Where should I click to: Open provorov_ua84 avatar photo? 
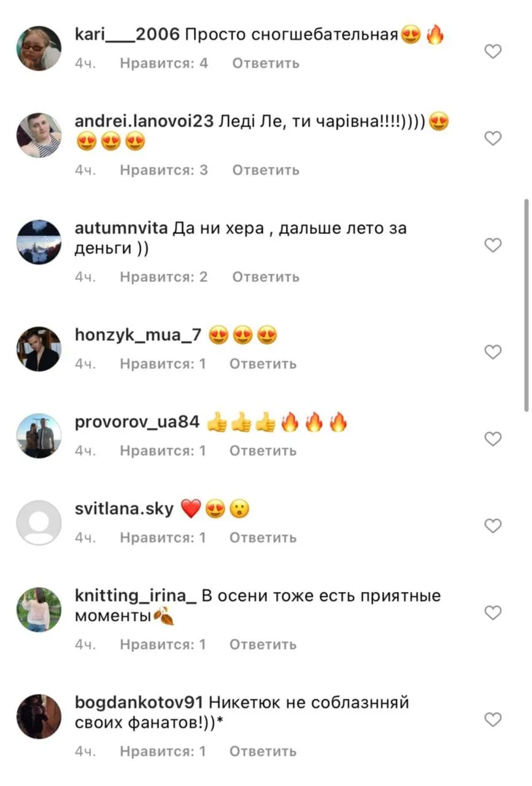39,436
